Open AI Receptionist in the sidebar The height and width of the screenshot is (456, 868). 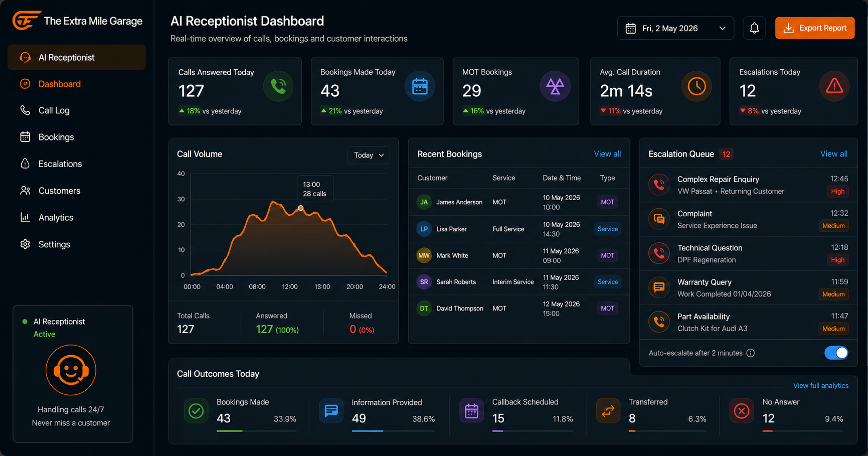click(x=77, y=57)
